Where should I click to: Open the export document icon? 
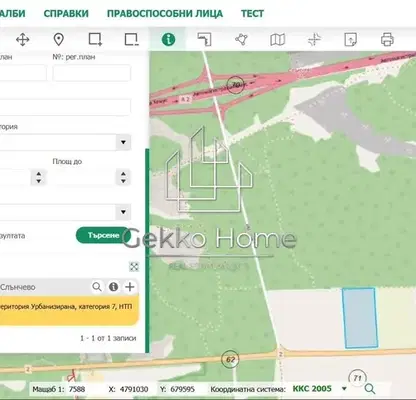click(350, 40)
